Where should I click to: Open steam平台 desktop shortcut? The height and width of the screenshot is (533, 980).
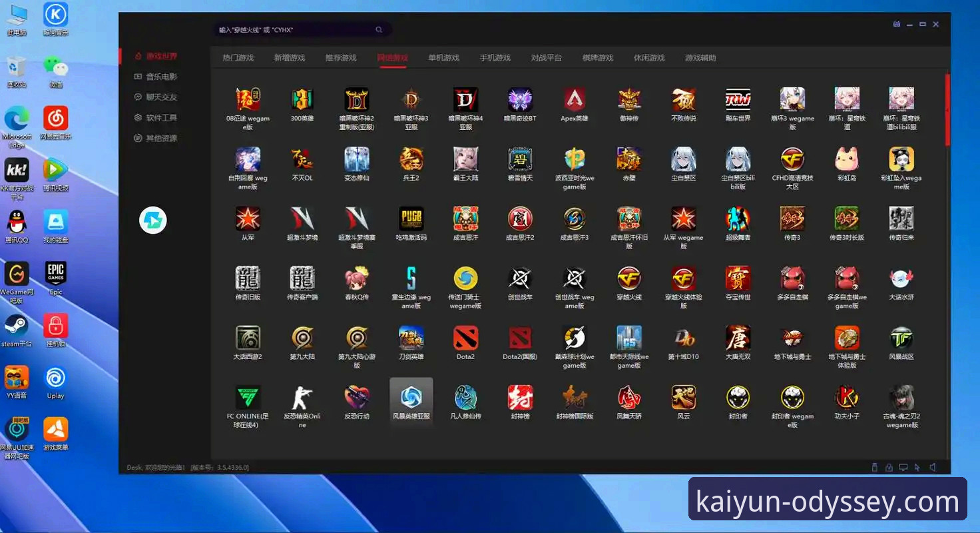[17, 330]
